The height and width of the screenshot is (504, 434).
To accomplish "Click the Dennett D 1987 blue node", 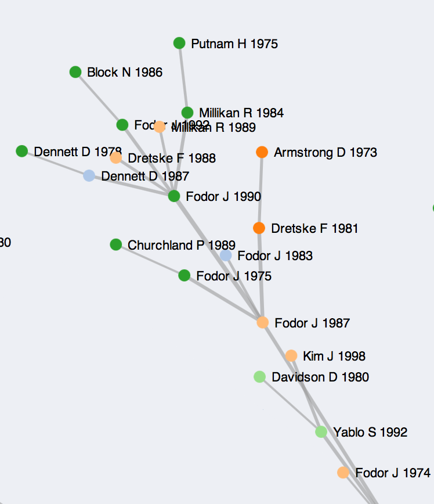I will click(x=89, y=175).
